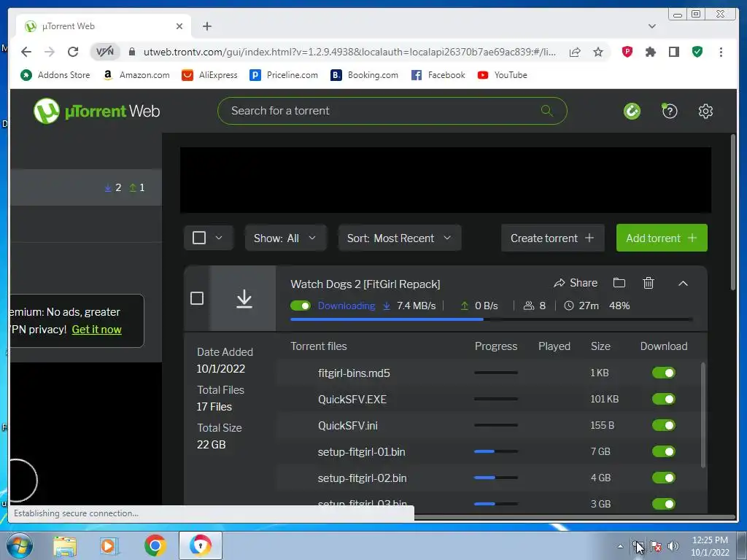Image resolution: width=747 pixels, height=560 pixels.
Task: Click the setup-fitgirl-01.bin progress bar
Action: click(496, 451)
